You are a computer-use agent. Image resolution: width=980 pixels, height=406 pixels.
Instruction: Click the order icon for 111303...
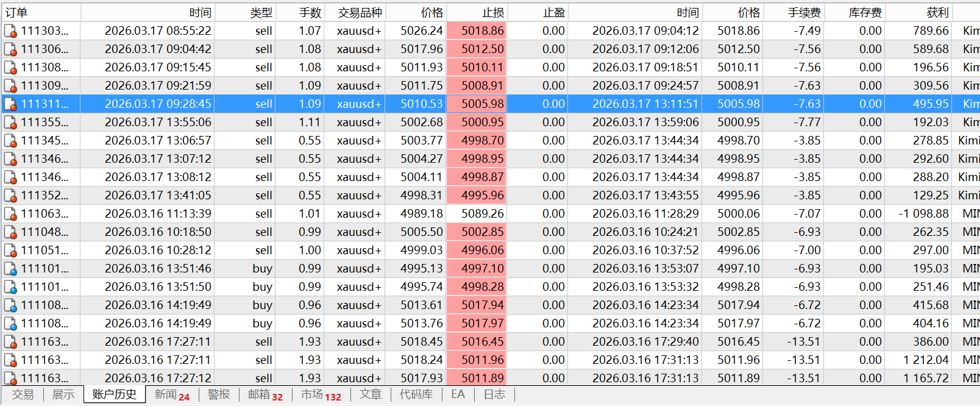pyautogui.click(x=10, y=31)
